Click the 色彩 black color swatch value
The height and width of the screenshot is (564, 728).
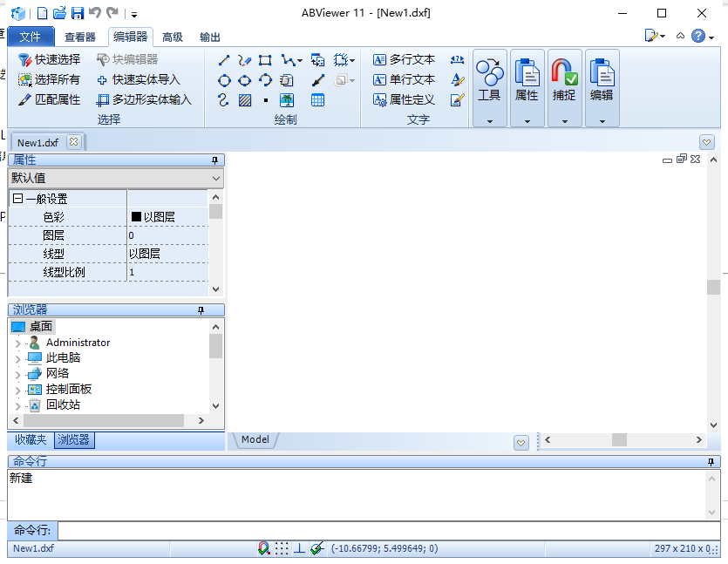[136, 217]
